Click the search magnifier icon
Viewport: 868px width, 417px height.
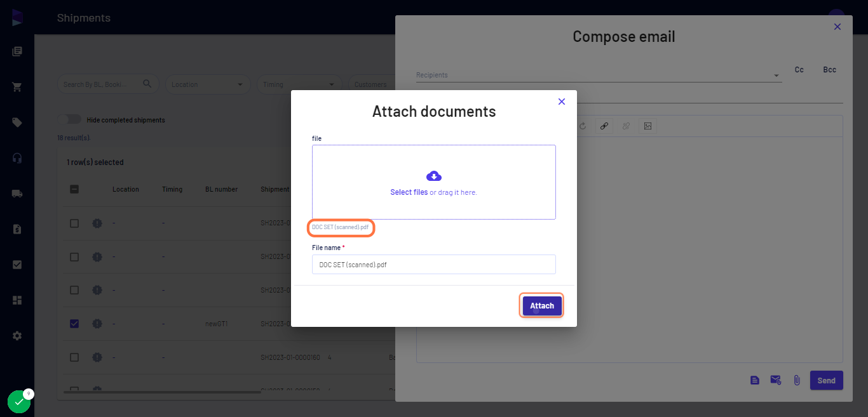[x=147, y=84]
